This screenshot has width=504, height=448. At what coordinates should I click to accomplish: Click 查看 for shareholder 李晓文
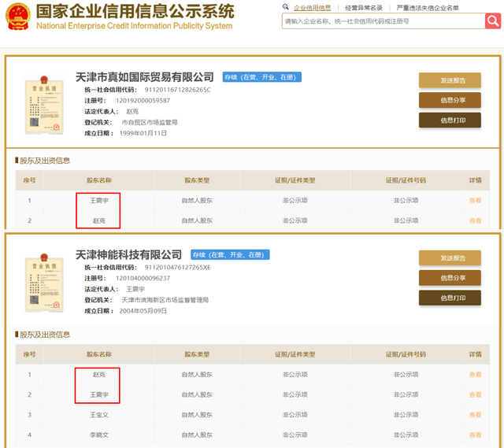(x=475, y=435)
